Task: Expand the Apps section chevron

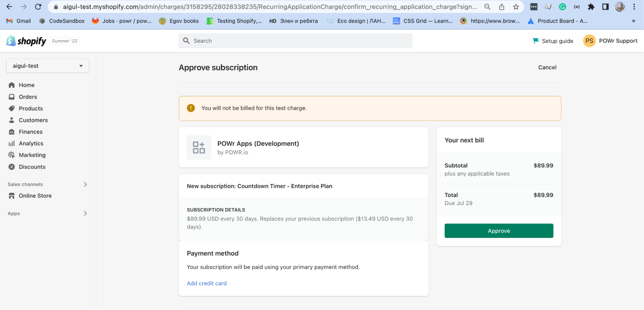Action: pos(85,213)
